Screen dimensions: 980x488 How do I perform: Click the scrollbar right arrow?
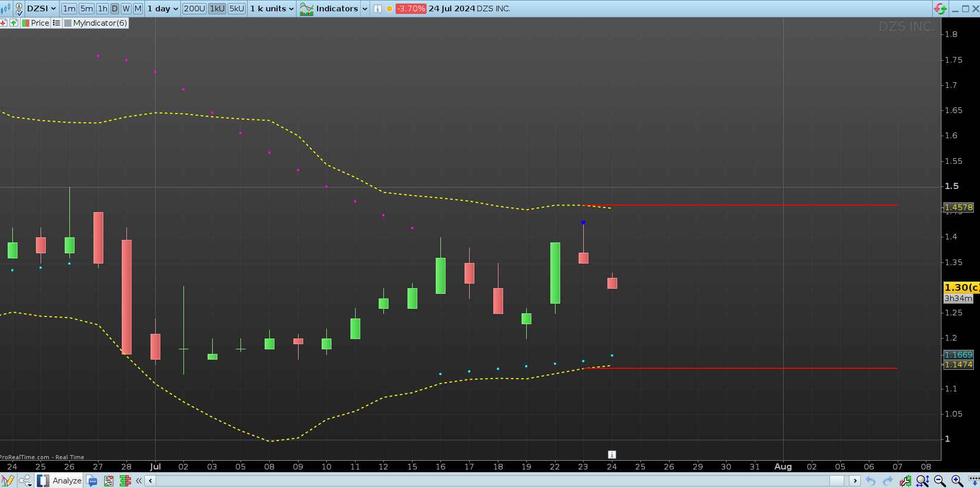coord(855,481)
